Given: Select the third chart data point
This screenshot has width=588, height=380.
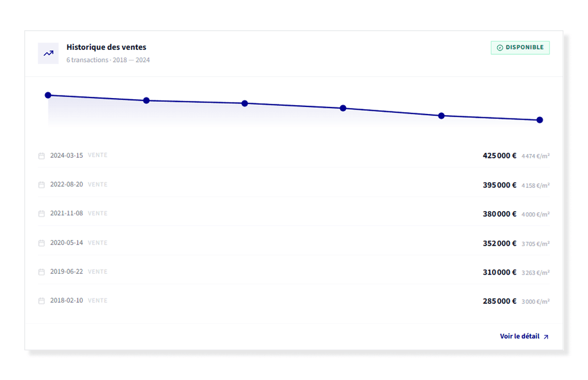Looking at the screenshot, I should pyautogui.click(x=245, y=104).
